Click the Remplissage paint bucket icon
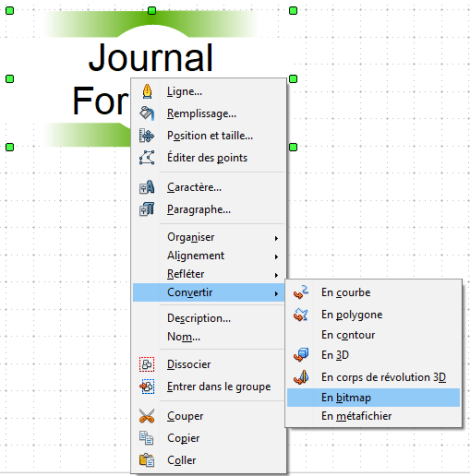Screen dimensions: 470x476 (147, 113)
